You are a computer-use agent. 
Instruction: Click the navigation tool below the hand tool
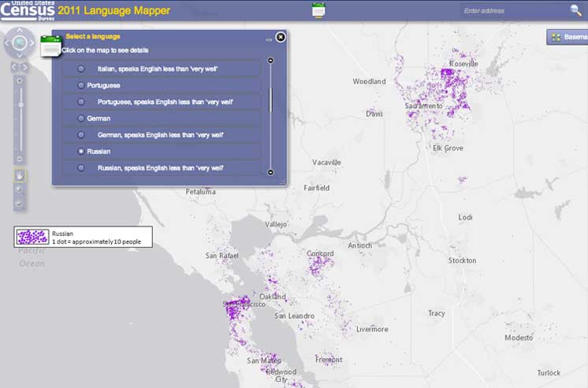coord(20,189)
